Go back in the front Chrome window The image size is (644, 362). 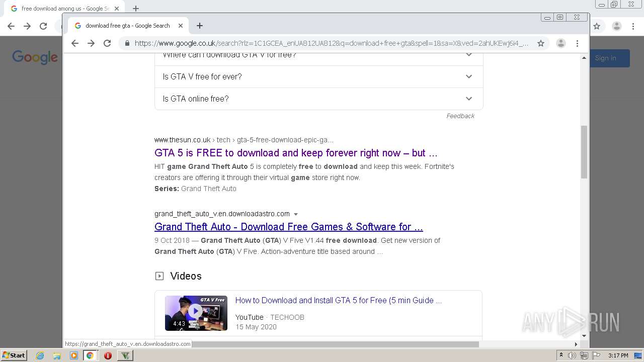coord(75,43)
